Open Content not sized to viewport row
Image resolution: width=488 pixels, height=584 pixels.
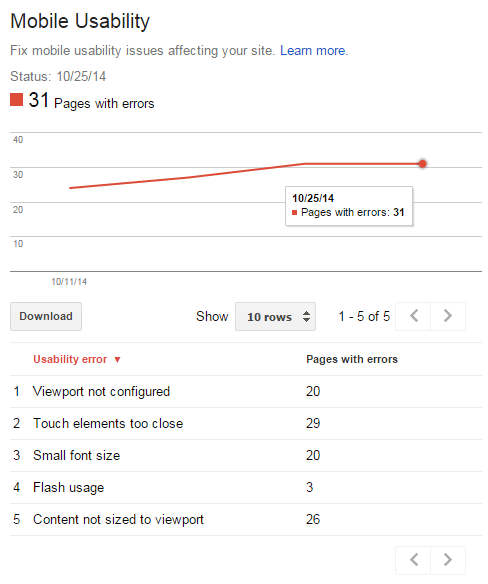(x=246, y=520)
